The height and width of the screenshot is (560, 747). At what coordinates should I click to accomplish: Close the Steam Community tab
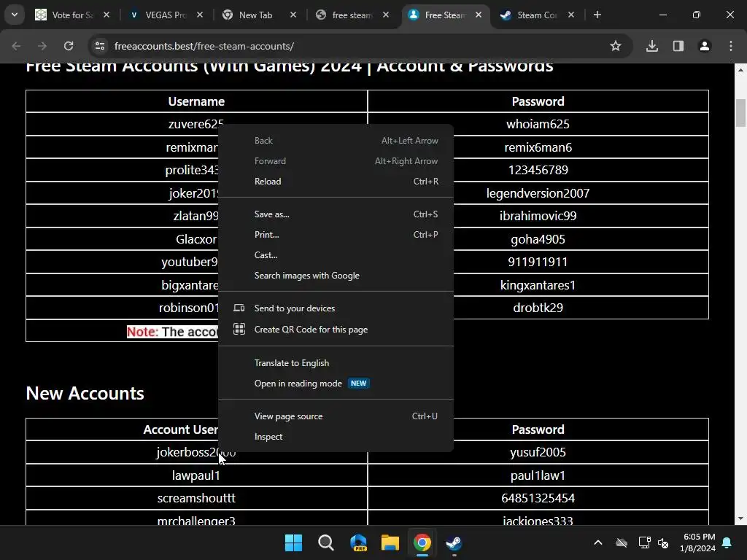pos(570,15)
